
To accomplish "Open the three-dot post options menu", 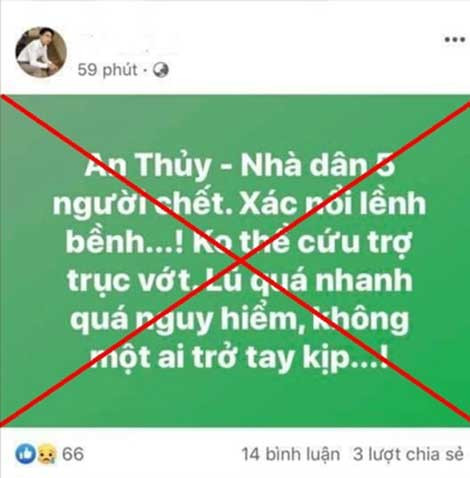I will (x=455, y=40).
